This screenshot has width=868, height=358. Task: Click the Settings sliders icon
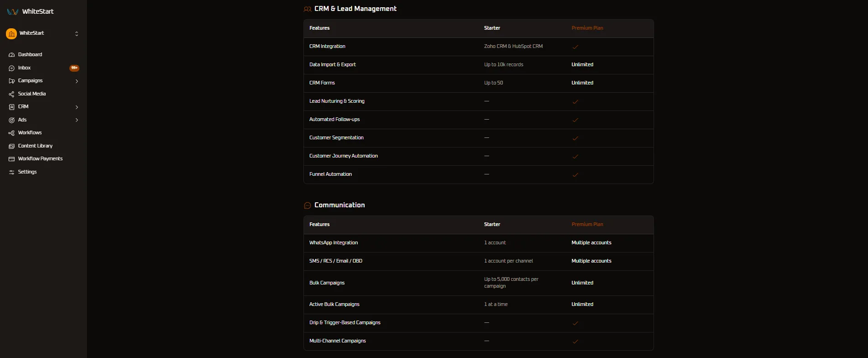(x=12, y=172)
